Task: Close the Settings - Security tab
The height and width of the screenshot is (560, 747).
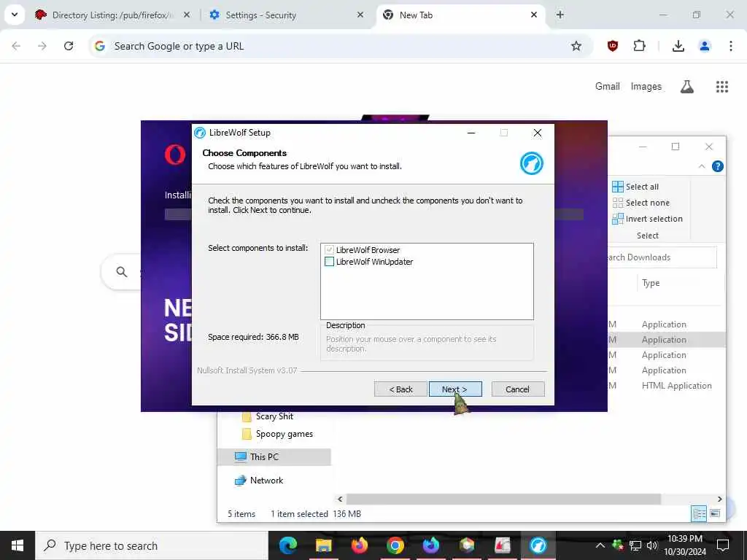Action: (360, 15)
